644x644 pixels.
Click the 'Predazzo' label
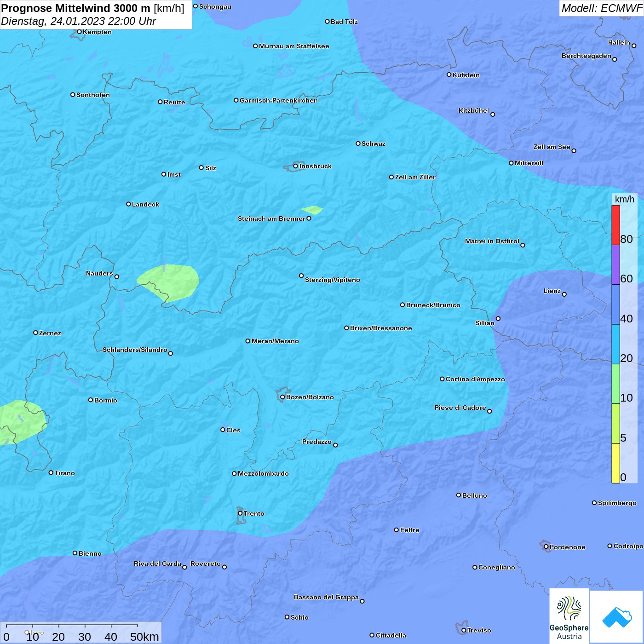[x=317, y=442]
